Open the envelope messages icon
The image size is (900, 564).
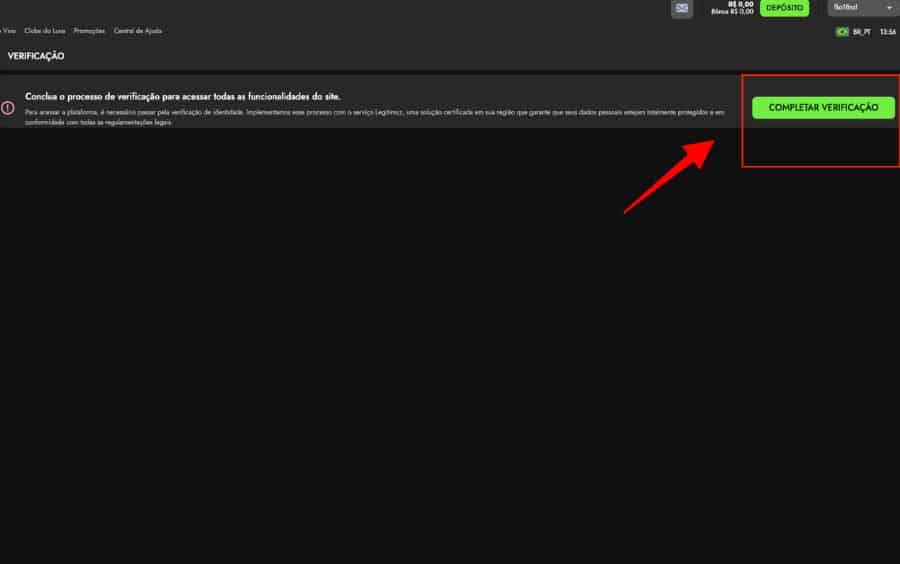(x=682, y=8)
